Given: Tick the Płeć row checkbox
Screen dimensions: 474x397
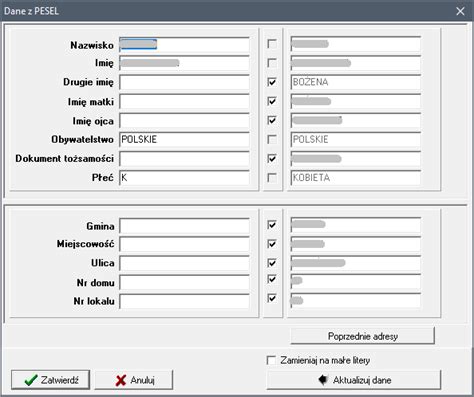Looking at the screenshot, I should [272, 177].
